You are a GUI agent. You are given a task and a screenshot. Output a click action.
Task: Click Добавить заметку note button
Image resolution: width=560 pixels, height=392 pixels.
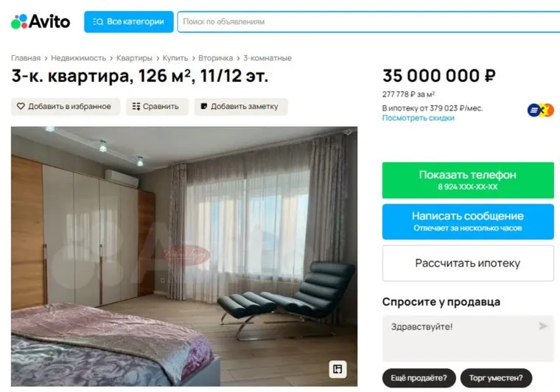[241, 106]
